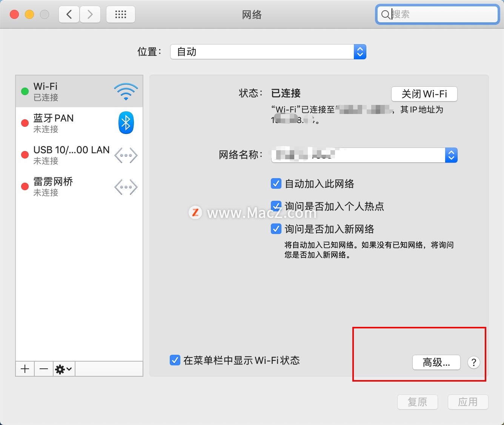Toggle 在菜单栏中显示 Wi-Fi 状态 checkbox

tap(175, 360)
